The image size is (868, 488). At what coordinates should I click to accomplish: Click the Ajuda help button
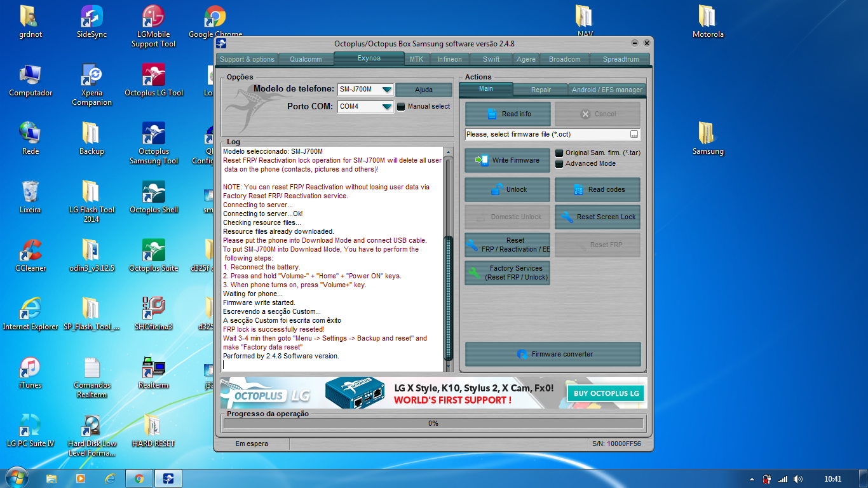pos(424,90)
